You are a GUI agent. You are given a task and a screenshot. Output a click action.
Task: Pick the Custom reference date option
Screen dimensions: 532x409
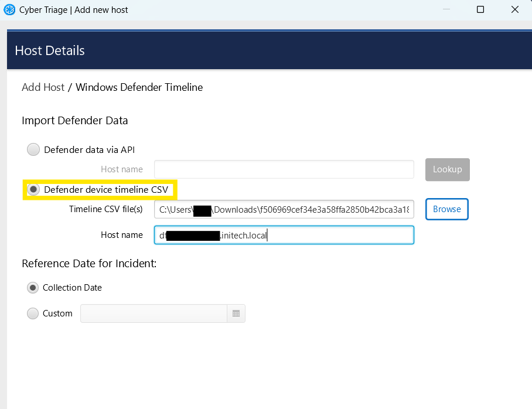click(34, 313)
